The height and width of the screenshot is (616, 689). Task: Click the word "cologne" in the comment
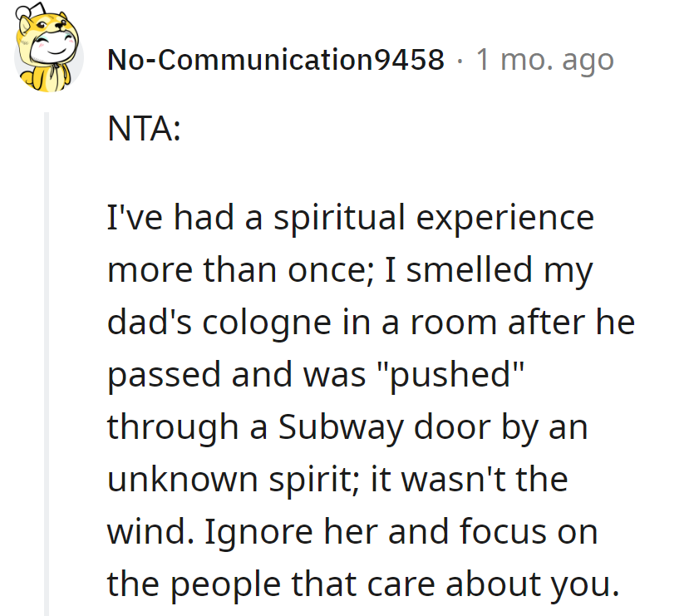(267, 323)
